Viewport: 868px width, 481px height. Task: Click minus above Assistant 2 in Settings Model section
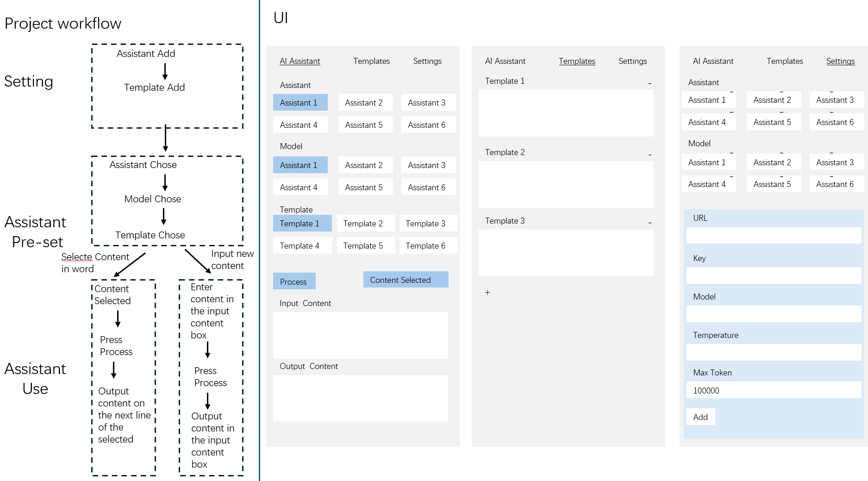click(x=781, y=153)
